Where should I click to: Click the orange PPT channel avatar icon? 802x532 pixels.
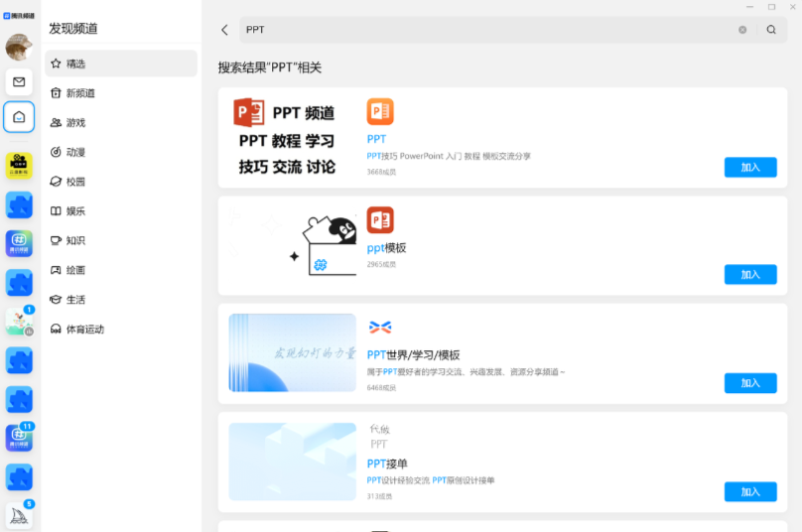tap(380, 111)
